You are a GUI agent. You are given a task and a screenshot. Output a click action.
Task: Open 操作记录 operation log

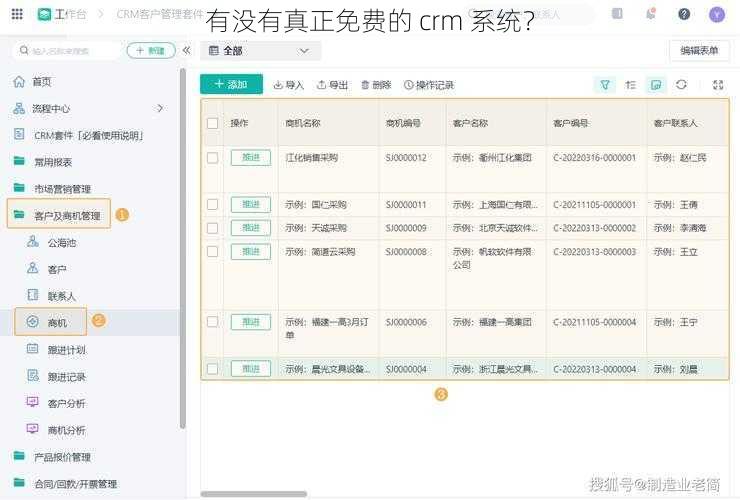[429, 85]
